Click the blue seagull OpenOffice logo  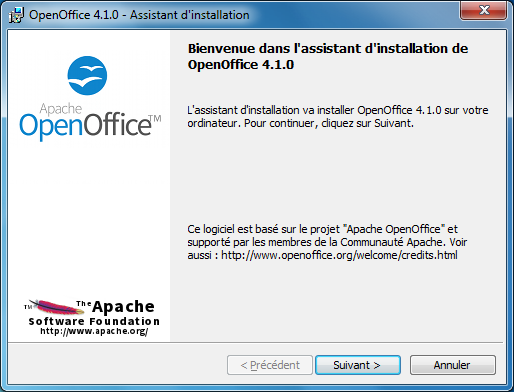(87, 76)
